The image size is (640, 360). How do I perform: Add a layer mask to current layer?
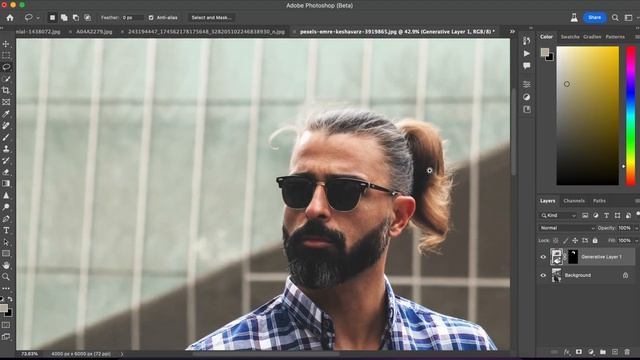point(579,352)
